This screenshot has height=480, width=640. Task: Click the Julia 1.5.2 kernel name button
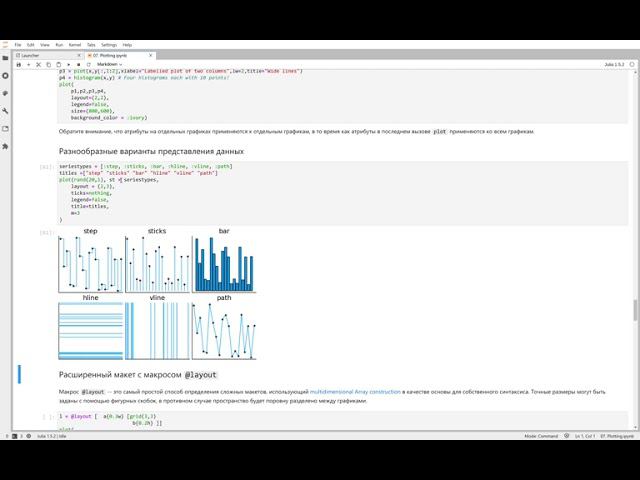[x=614, y=64]
